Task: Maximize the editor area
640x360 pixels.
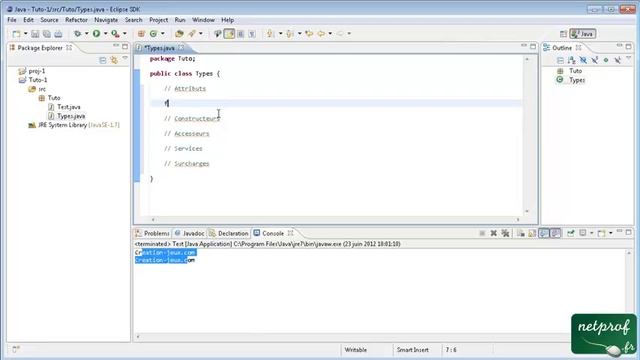Action: coord(533,47)
